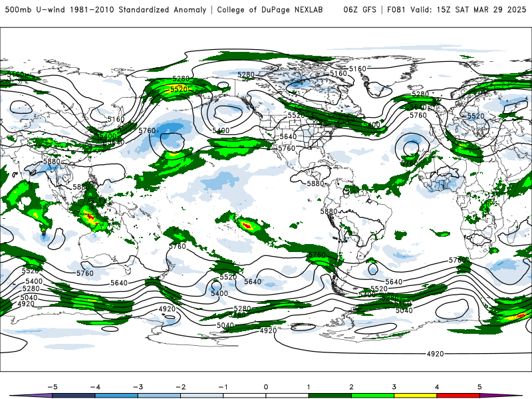Click the '1' legend tick label
Viewport: 532px width, 399px height.
309,387
